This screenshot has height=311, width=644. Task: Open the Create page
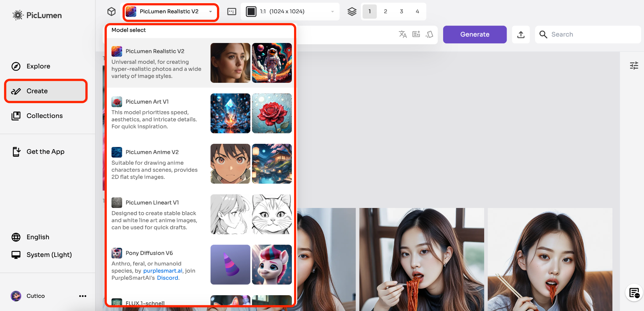click(46, 91)
